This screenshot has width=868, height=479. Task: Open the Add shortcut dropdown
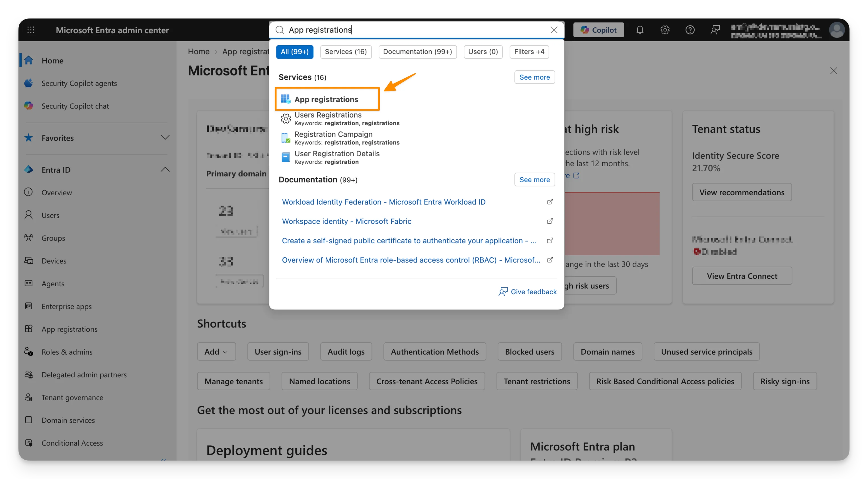[x=216, y=351]
